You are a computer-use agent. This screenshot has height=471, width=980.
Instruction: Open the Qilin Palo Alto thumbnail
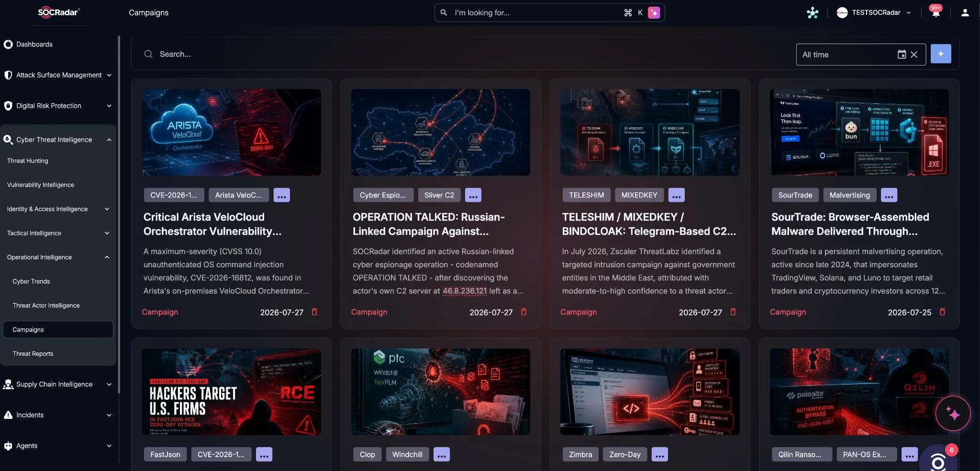859,392
